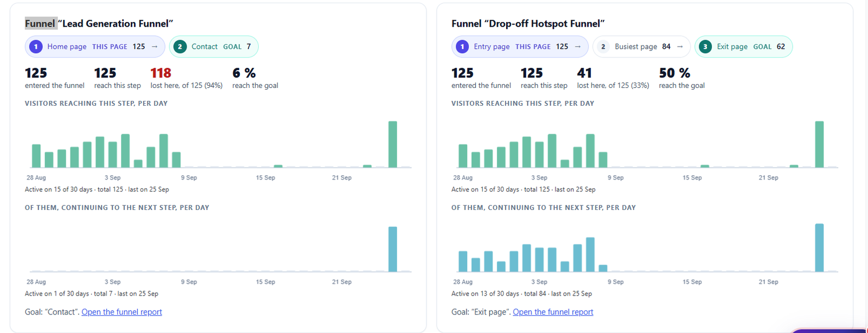Click step number 1 badge on Entry page
The width and height of the screenshot is (868, 333).
pos(462,47)
